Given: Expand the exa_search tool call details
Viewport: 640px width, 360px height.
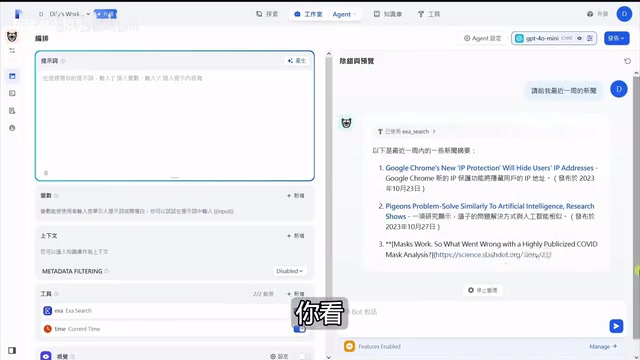Looking at the screenshot, I should pos(406,131).
